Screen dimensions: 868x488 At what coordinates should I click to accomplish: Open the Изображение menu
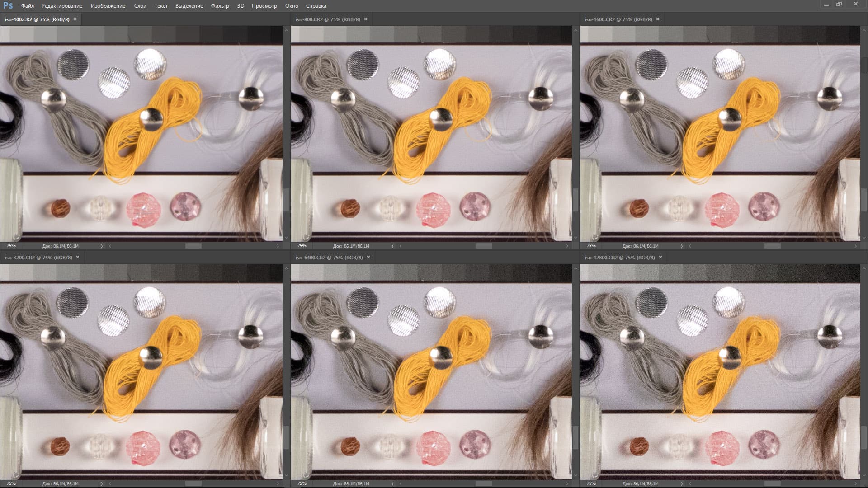[108, 6]
